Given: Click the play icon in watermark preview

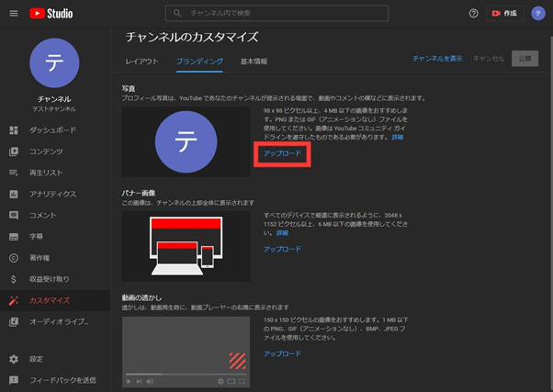Looking at the screenshot, I should pyautogui.click(x=129, y=381).
